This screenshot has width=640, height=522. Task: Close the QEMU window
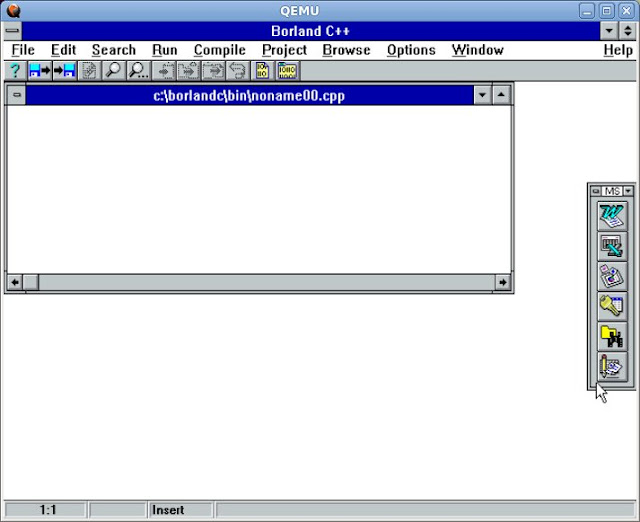[626, 11]
